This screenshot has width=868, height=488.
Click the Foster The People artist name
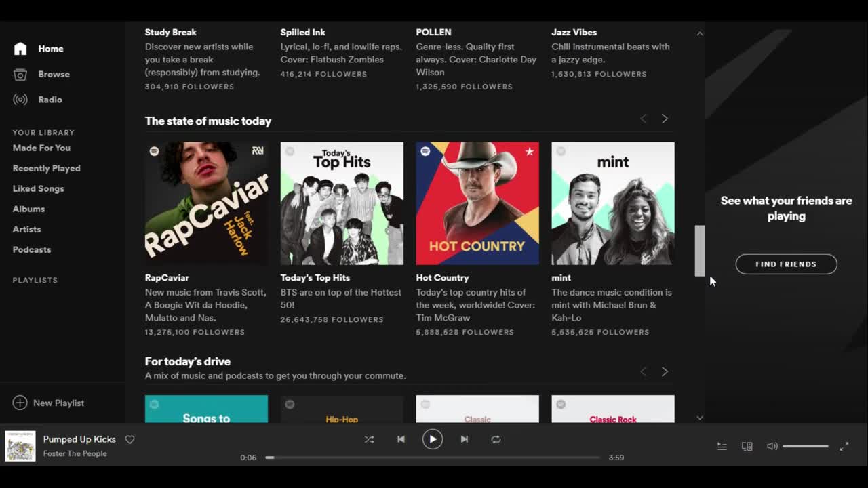pos(75,453)
